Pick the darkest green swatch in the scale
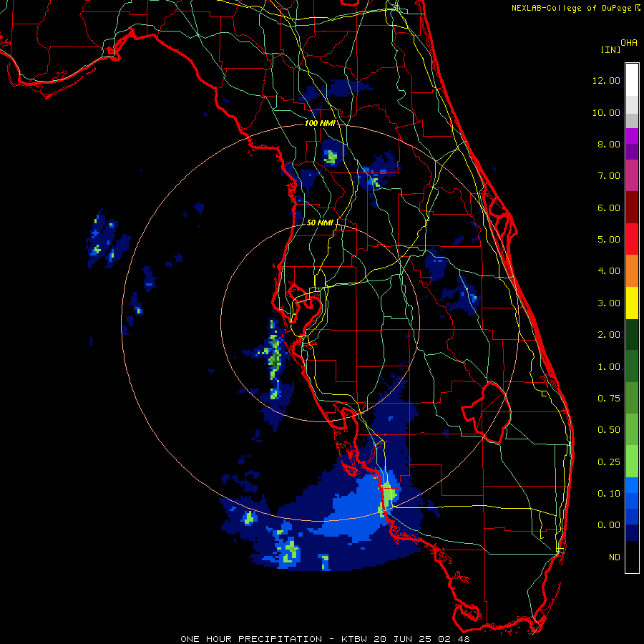The height and width of the screenshot is (644, 644). click(x=632, y=335)
